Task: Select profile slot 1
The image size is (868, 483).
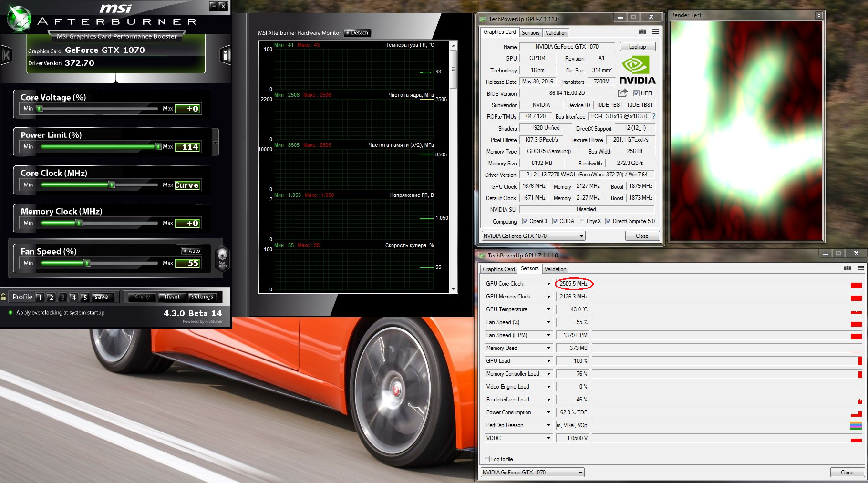Action: [x=40, y=297]
